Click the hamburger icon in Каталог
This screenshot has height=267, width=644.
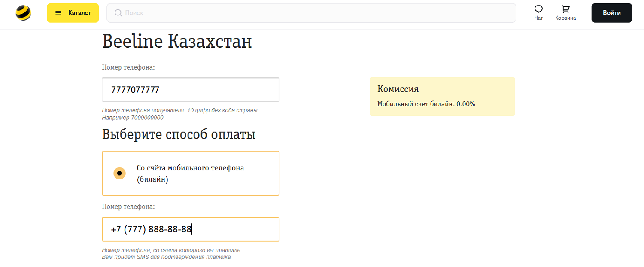(x=58, y=13)
